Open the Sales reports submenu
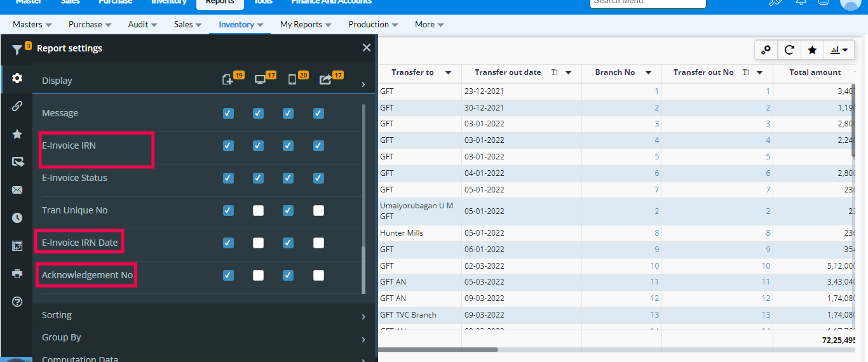 pyautogui.click(x=188, y=24)
